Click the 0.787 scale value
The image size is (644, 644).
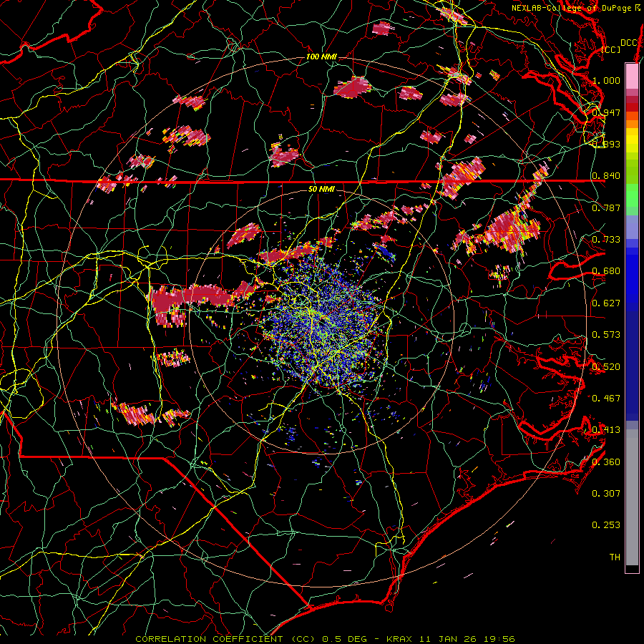click(x=606, y=208)
